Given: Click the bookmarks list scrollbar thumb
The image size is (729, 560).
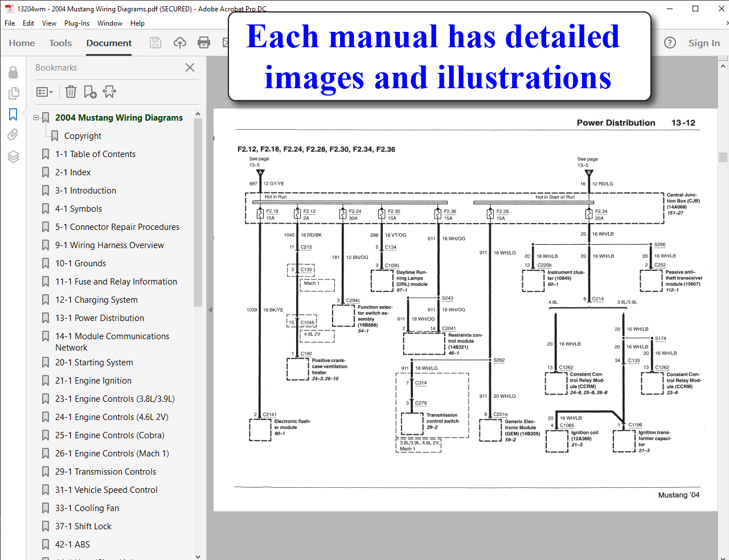Looking at the screenshot, I should [x=198, y=213].
